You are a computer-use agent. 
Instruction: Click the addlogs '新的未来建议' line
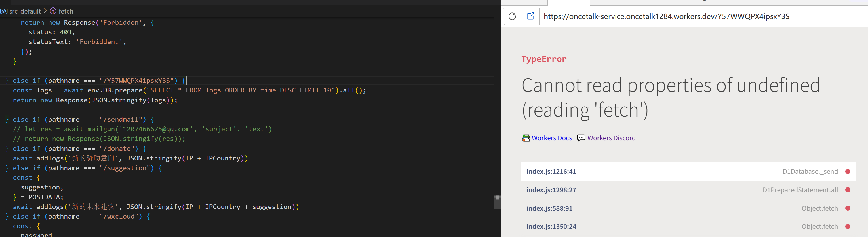[156, 207]
